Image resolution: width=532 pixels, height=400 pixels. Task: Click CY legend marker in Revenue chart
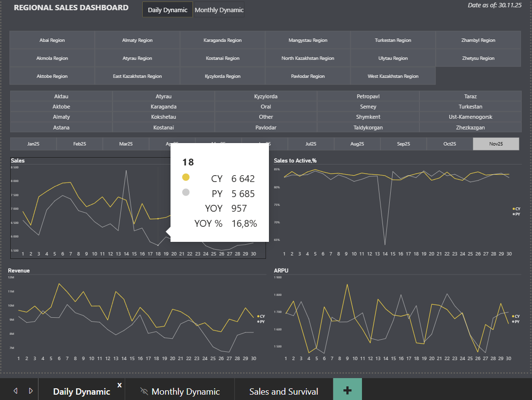point(258,316)
